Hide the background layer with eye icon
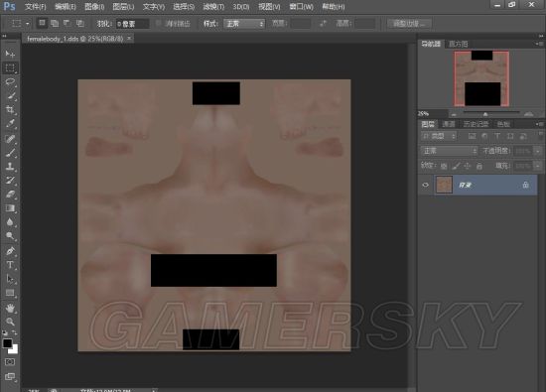Screen dimensions: 546x392 point(425,185)
